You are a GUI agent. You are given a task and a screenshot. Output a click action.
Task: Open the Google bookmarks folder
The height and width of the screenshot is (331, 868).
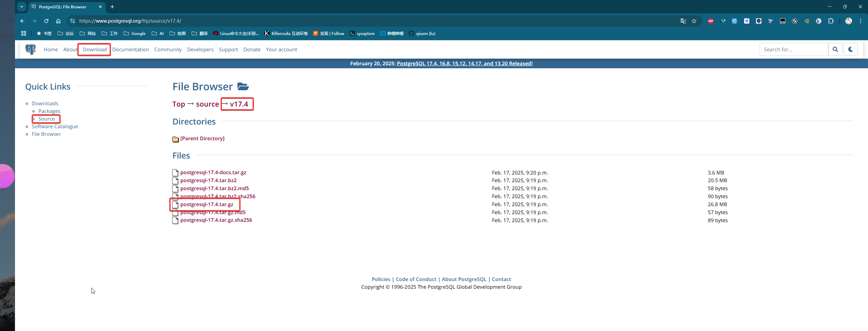pyautogui.click(x=134, y=33)
